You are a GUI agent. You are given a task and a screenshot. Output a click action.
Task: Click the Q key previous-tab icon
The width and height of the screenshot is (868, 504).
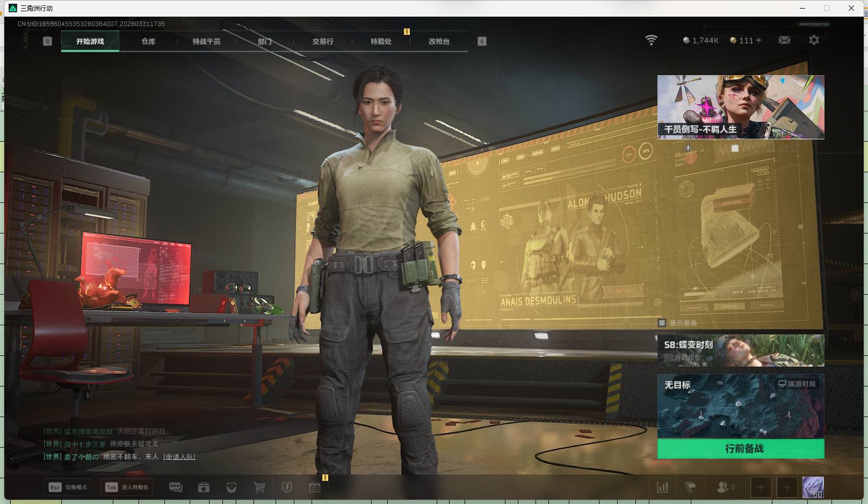pyautogui.click(x=47, y=41)
